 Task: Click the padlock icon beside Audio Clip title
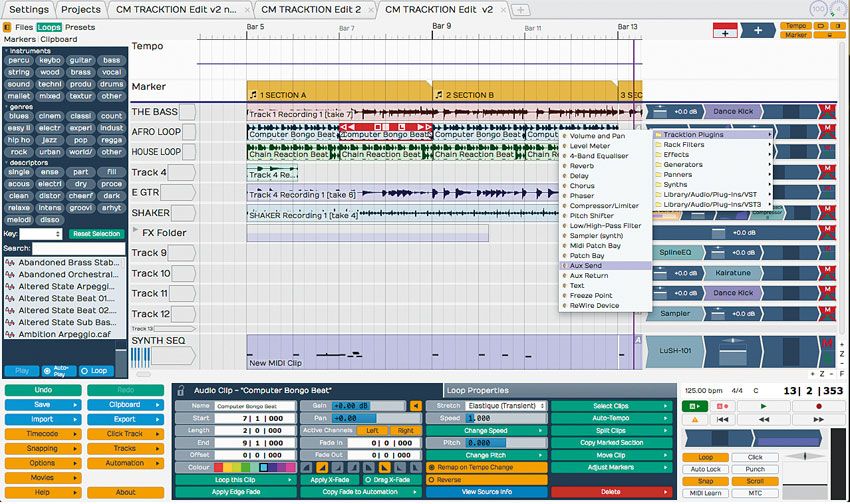(x=181, y=390)
